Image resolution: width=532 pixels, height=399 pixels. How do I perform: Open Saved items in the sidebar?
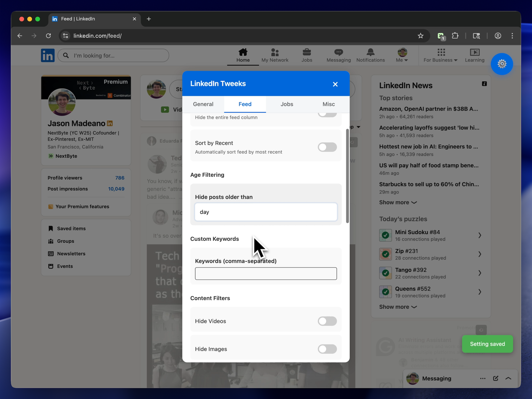tap(71, 228)
